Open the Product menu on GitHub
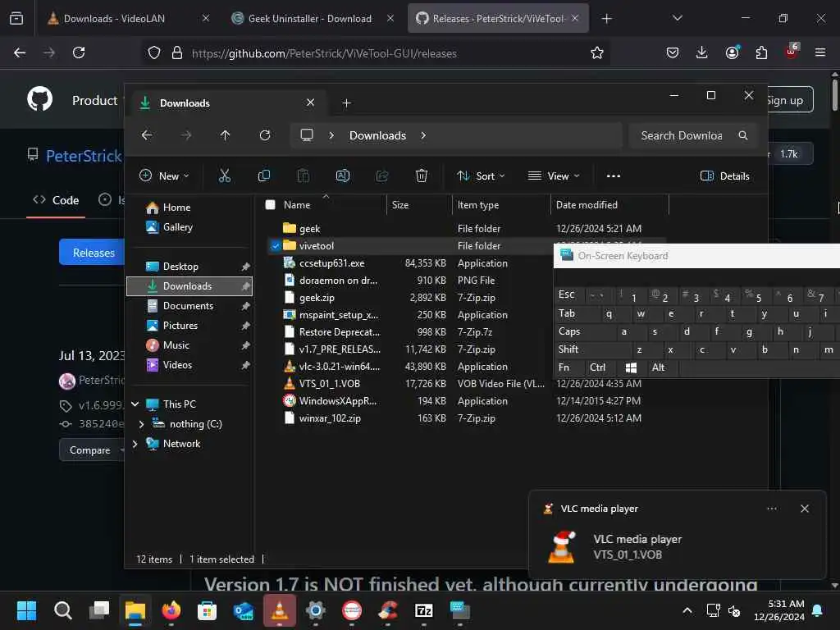The image size is (840, 630). [95, 100]
